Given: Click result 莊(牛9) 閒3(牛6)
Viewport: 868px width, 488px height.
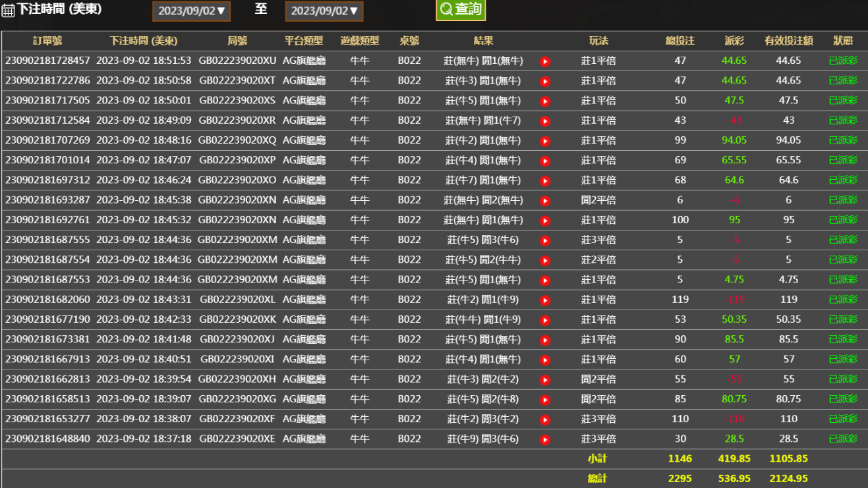Looking at the screenshot, I should coord(483,439).
